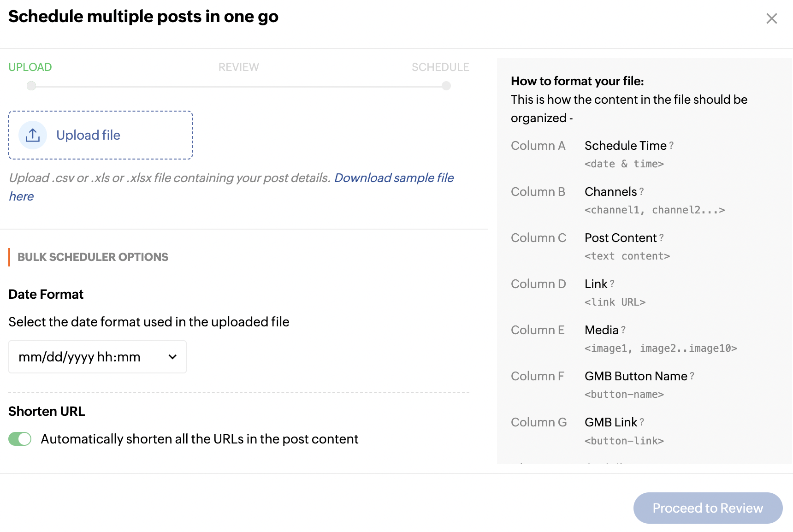Download the sample file via link
793x532 pixels.
tap(394, 178)
